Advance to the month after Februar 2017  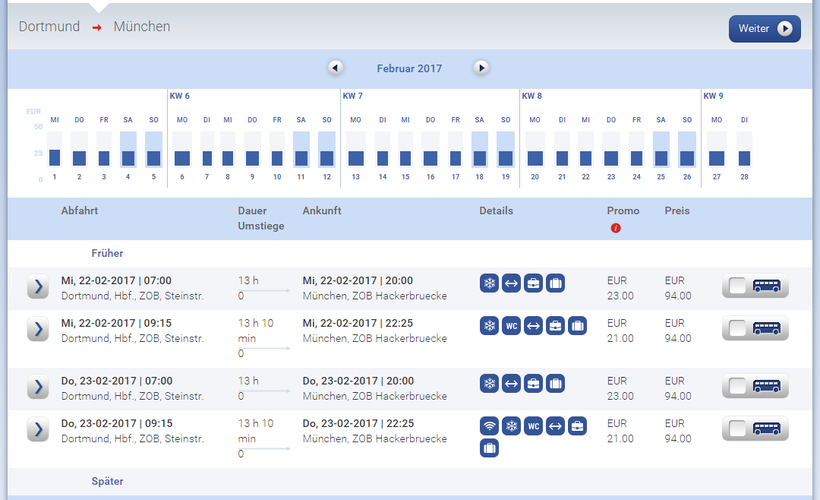(x=482, y=68)
